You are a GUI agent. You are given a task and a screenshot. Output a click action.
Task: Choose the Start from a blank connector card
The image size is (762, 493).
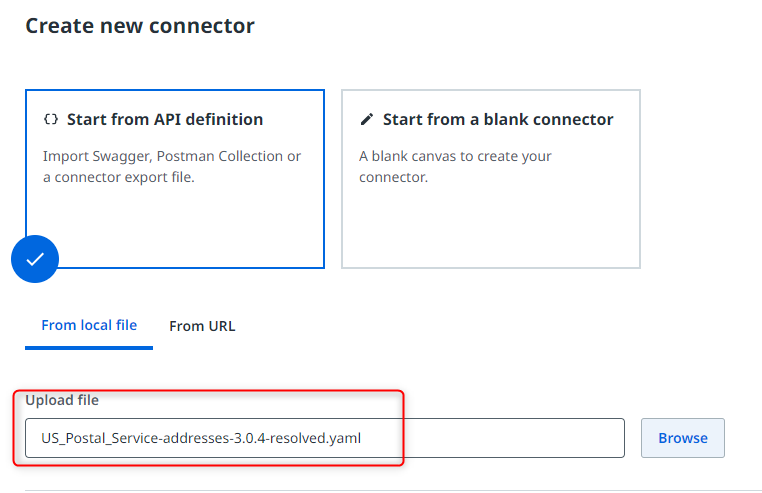point(491,179)
